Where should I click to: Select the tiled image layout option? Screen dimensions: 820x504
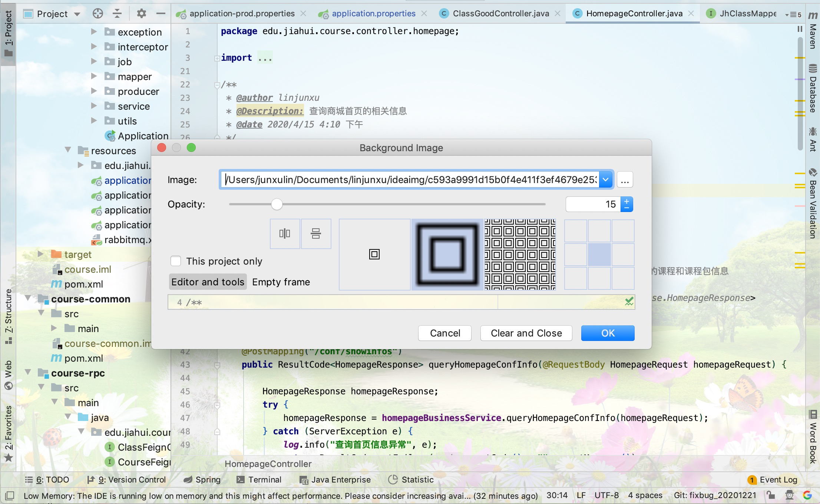tap(520, 253)
